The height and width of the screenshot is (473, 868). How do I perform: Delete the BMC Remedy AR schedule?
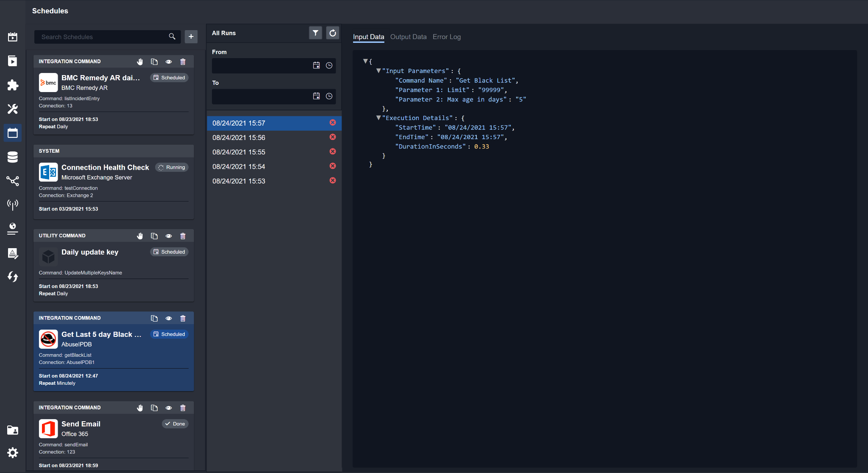183,62
